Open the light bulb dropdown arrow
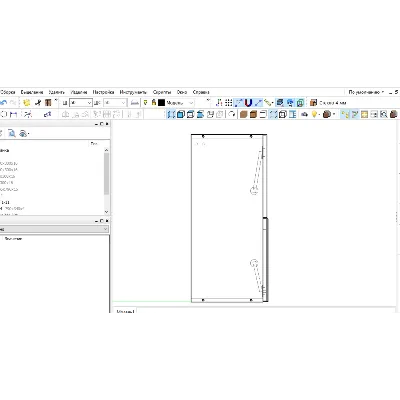 pos(319,115)
